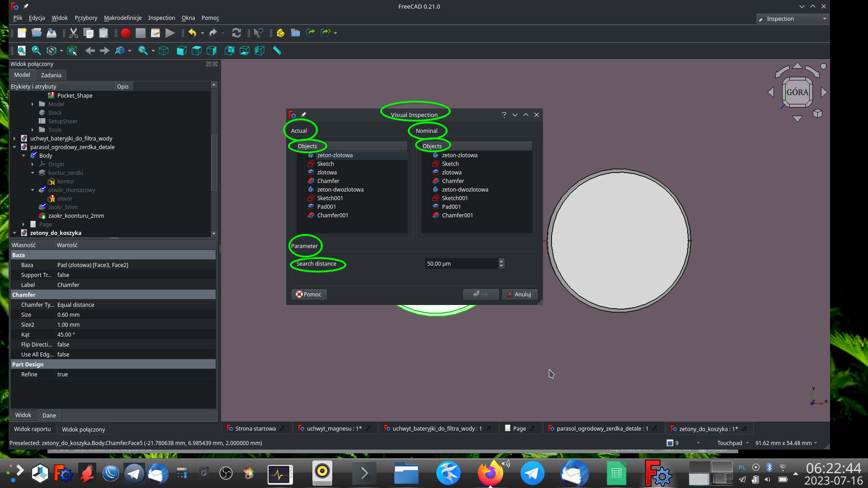Viewport: 868px width, 488px height.
Task: Expand the Page tree node
Action: point(24,224)
